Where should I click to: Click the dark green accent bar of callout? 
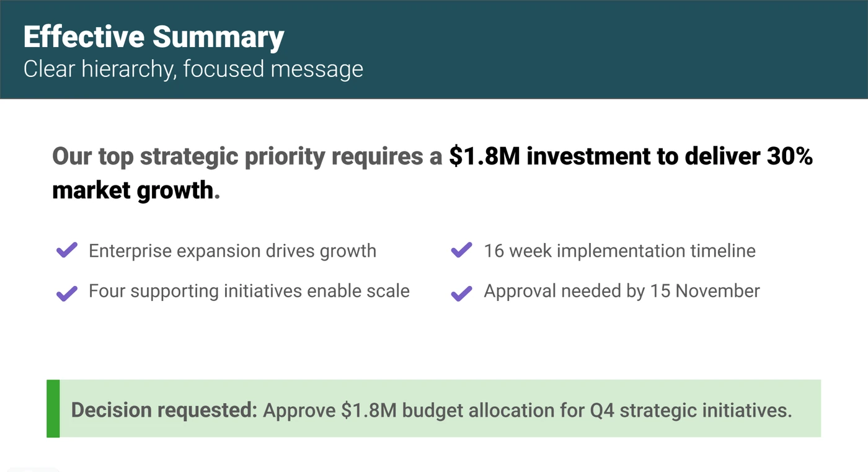point(53,409)
